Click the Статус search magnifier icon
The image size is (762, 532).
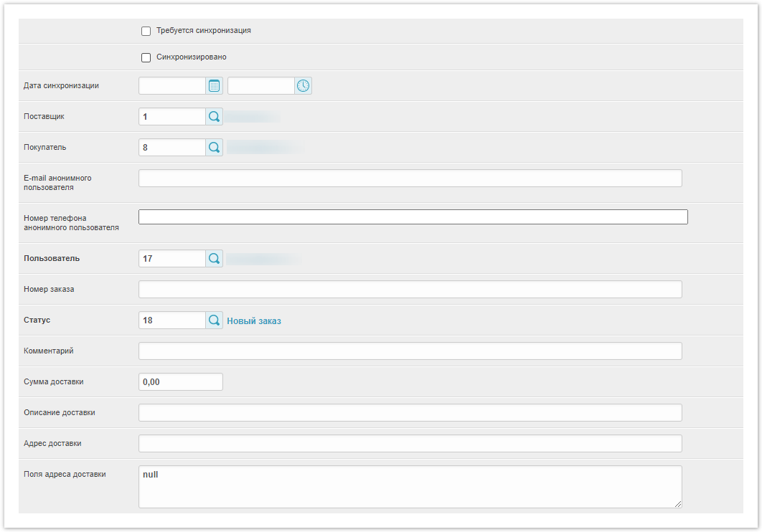[214, 320]
